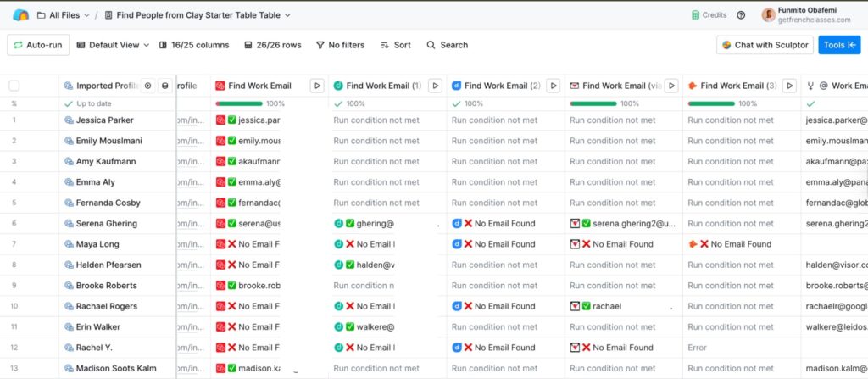Click the blue Tools button

click(x=839, y=45)
